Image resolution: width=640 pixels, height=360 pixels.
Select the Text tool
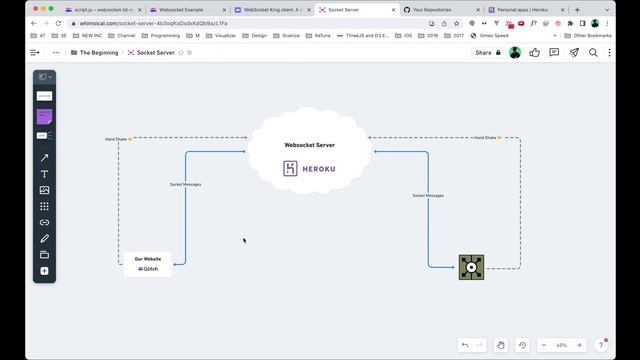coord(44,174)
